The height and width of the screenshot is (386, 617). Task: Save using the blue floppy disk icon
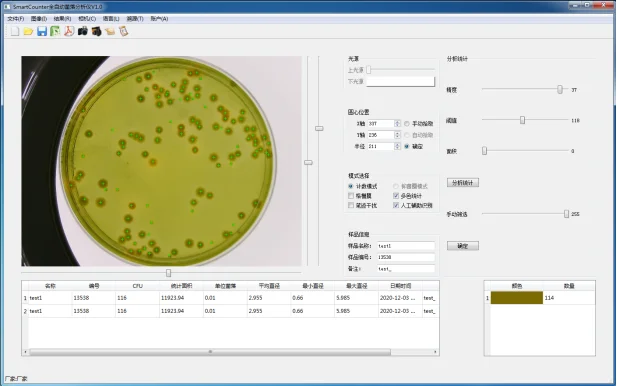point(42,31)
